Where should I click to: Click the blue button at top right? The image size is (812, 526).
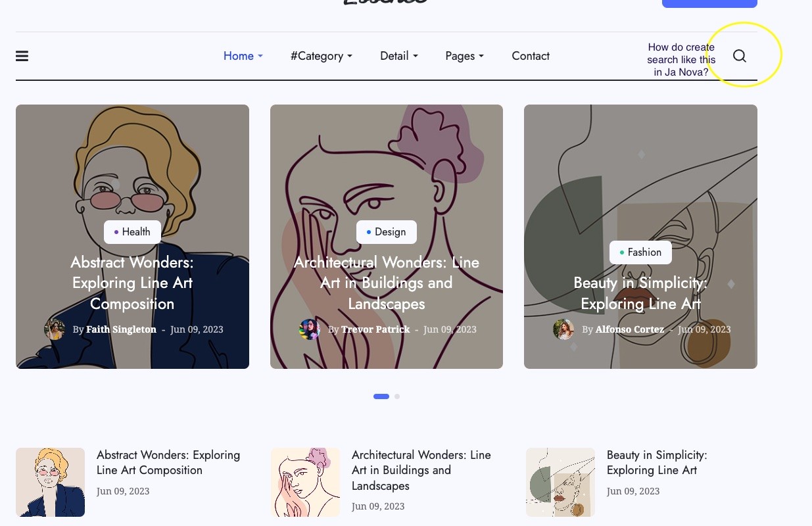coord(709,3)
